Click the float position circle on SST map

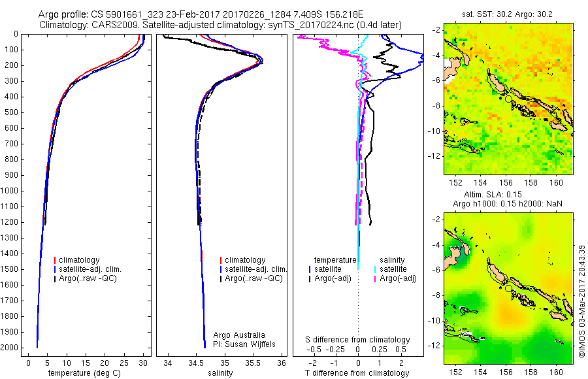pyautogui.click(x=508, y=99)
